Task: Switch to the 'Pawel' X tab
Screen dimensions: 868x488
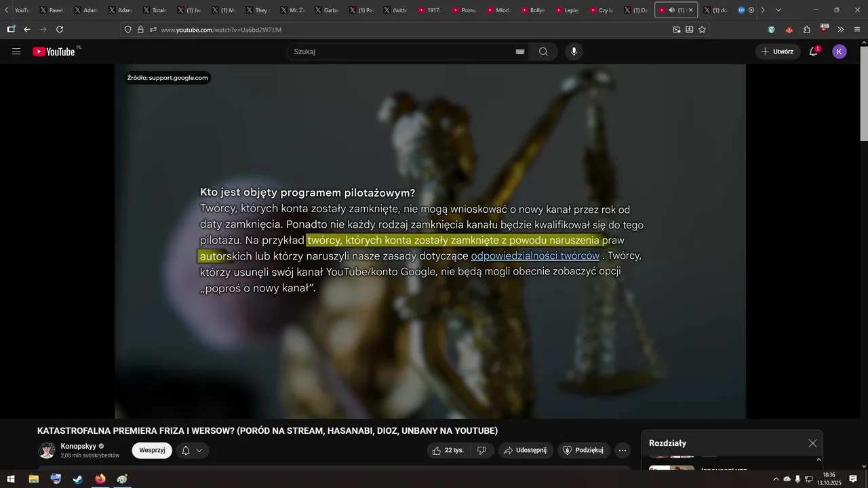Action: pos(53,10)
